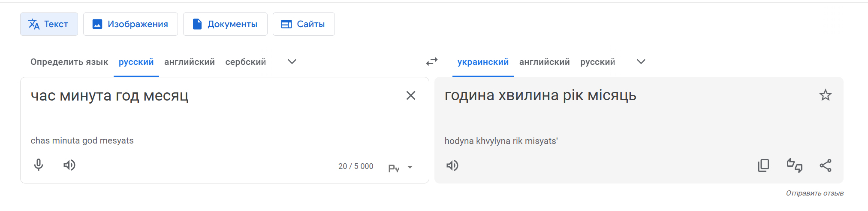Expand target language list
Screen dimensions: 868x211
pos(641,62)
